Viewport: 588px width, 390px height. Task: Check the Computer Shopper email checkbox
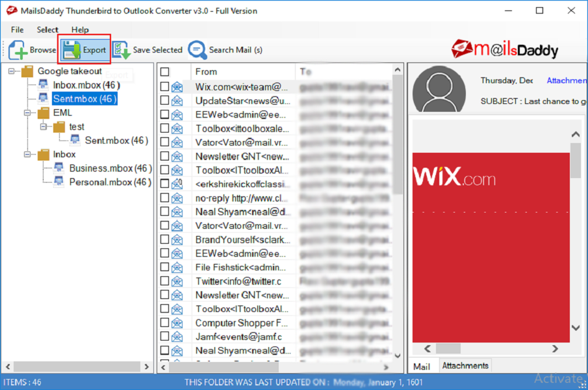[x=164, y=322]
